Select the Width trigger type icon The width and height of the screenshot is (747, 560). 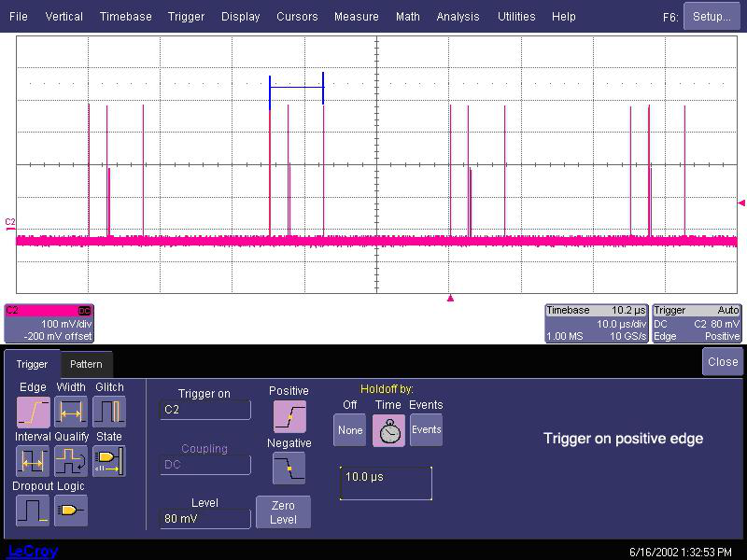71,412
